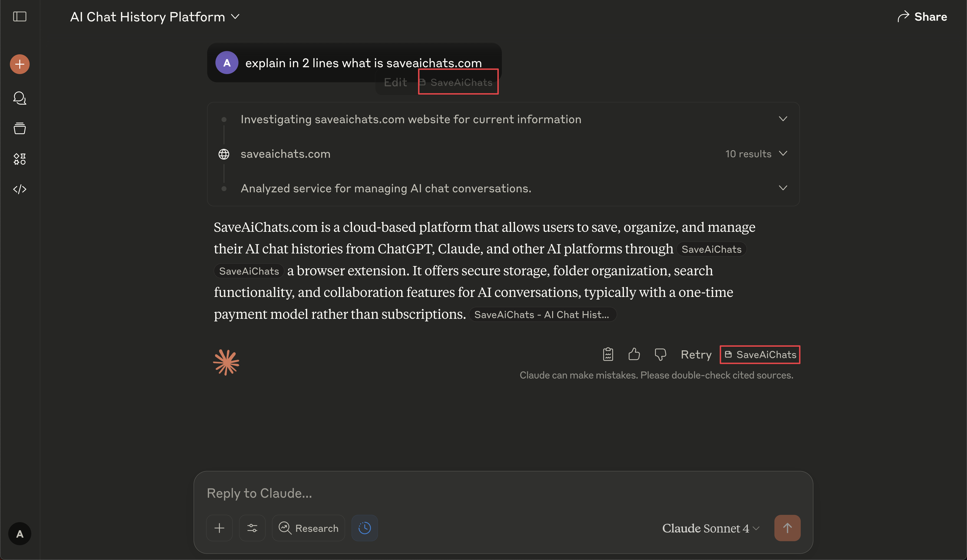The width and height of the screenshot is (967, 560).
Task: Click the Share button
Action: click(x=922, y=16)
